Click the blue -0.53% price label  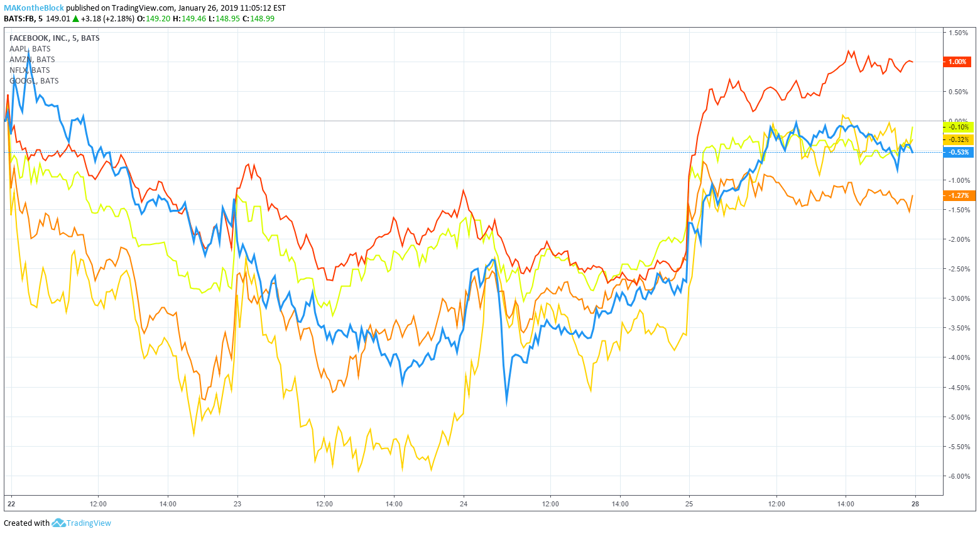click(959, 152)
